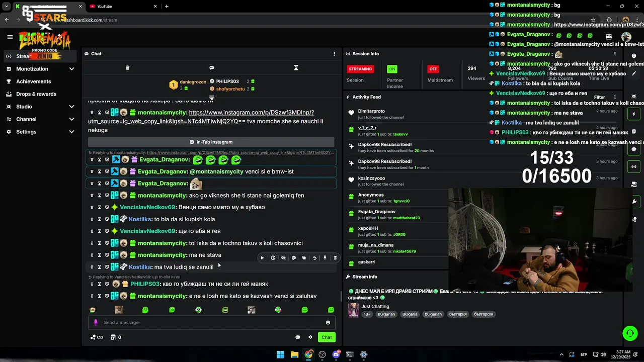Screen dimensions: 644x362
Task: Delete the Kostilka 'to bia da si kupish kola' message
Action: [x=92, y=219]
